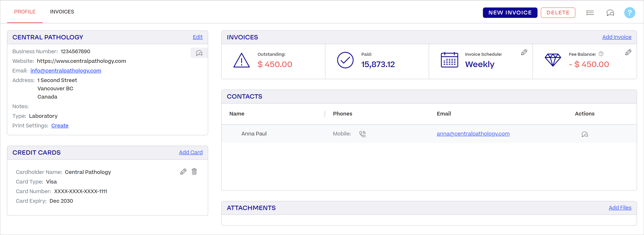Open Edit link for Central Pathology
The height and width of the screenshot is (235, 644).
pyautogui.click(x=197, y=37)
